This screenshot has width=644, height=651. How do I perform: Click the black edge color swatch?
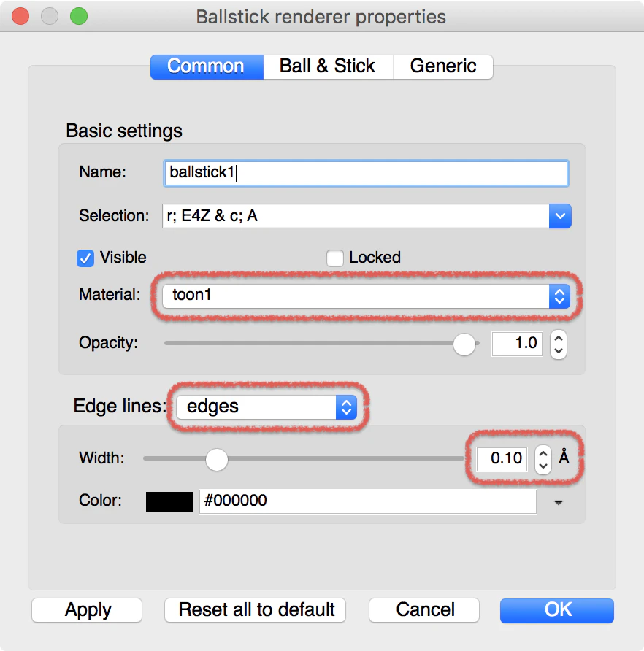click(169, 501)
